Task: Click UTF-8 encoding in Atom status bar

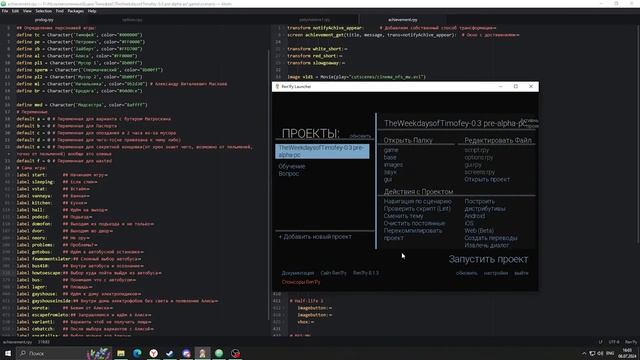Action: tap(614, 342)
